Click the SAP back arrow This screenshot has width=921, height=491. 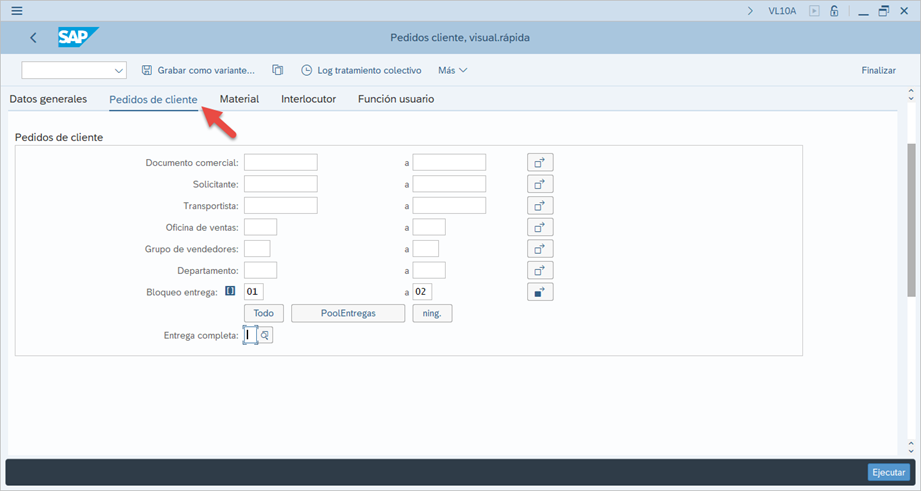(33, 38)
